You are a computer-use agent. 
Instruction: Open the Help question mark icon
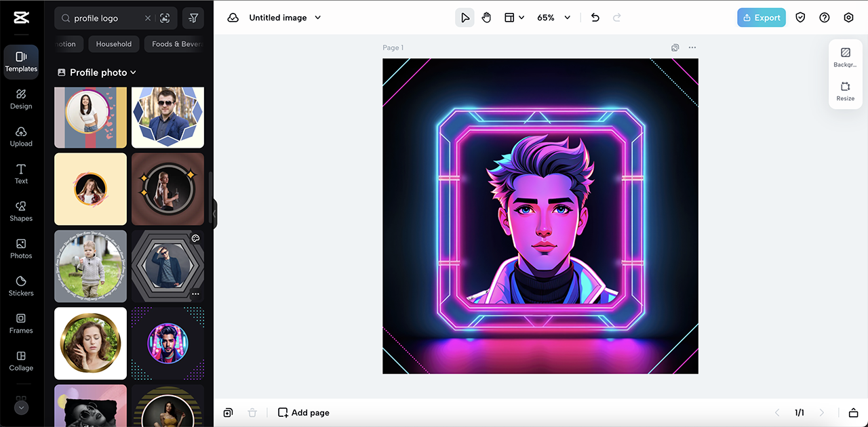pyautogui.click(x=825, y=18)
